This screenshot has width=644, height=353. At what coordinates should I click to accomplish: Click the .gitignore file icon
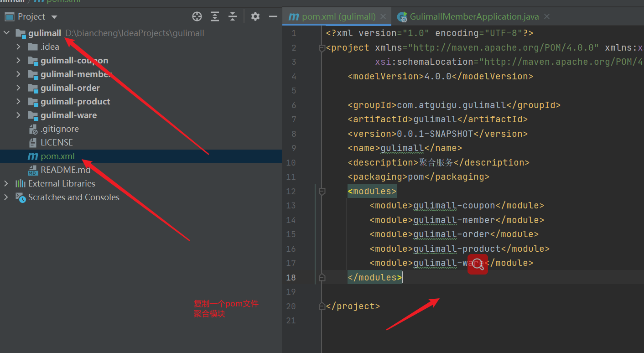click(x=33, y=129)
